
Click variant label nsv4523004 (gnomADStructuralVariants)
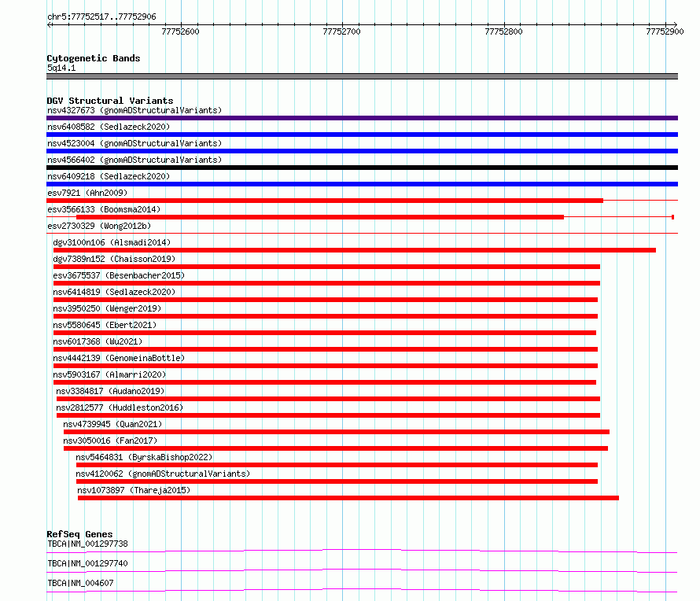(x=134, y=143)
